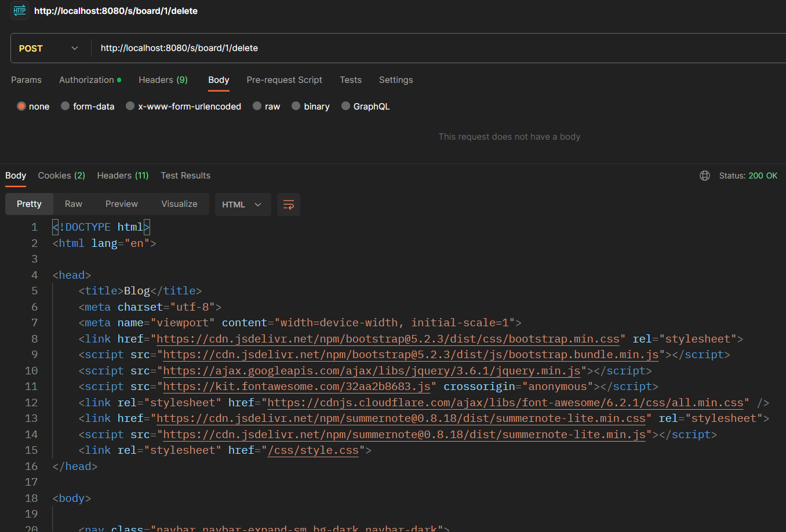Select the Pretty view button

click(x=29, y=204)
